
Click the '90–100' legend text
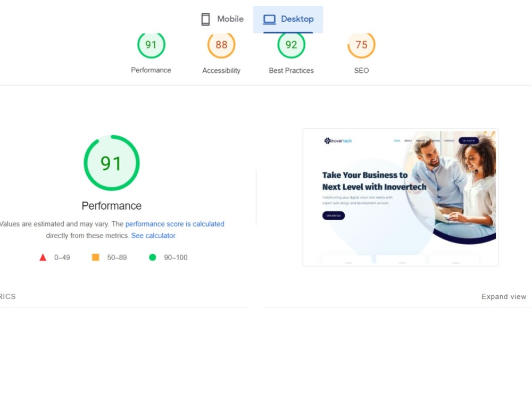coord(176,257)
